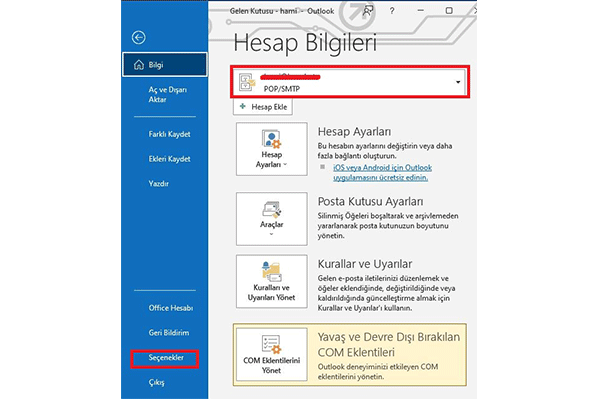Click Kuralları ve Uyarıları Yönet button
600x400 pixels.
pos(272,281)
